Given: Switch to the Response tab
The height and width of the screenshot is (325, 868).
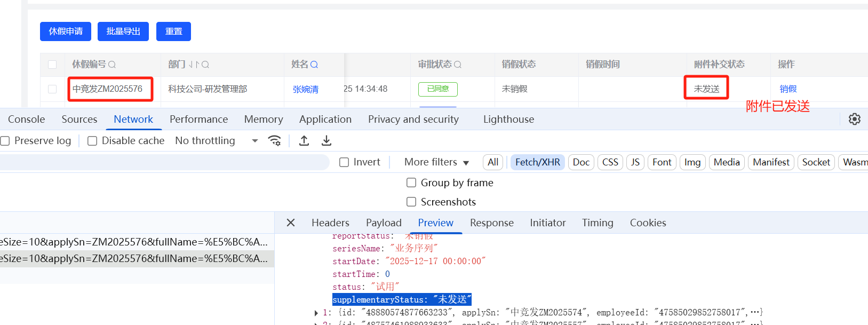Looking at the screenshot, I should [x=491, y=223].
